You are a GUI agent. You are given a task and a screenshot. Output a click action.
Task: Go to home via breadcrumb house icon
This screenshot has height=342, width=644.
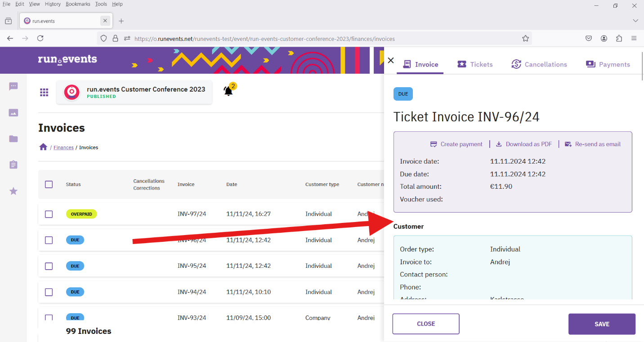pyautogui.click(x=43, y=147)
